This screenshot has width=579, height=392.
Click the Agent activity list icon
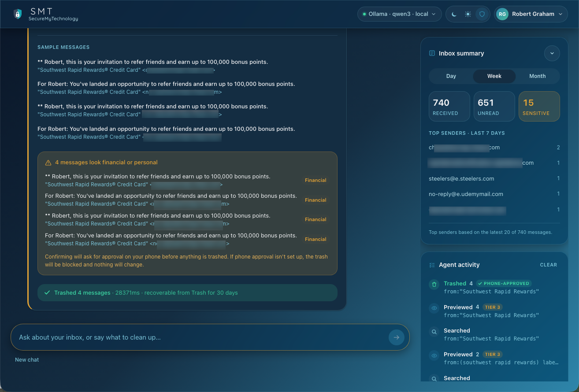(432, 265)
